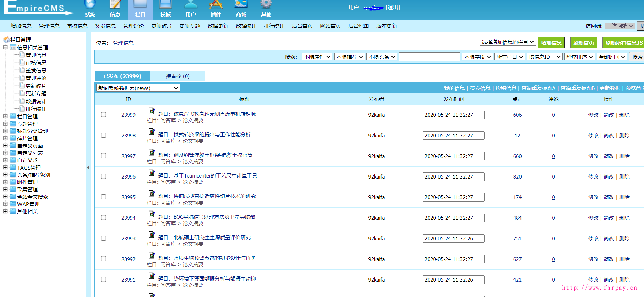The height and width of the screenshot is (297, 644).
Task: Switch to the 已发布 (23999) tab
Action: click(122, 76)
